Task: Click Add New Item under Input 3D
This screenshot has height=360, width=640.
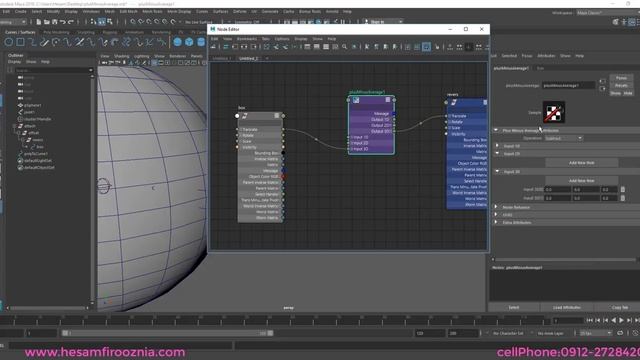Action: pyautogui.click(x=582, y=180)
